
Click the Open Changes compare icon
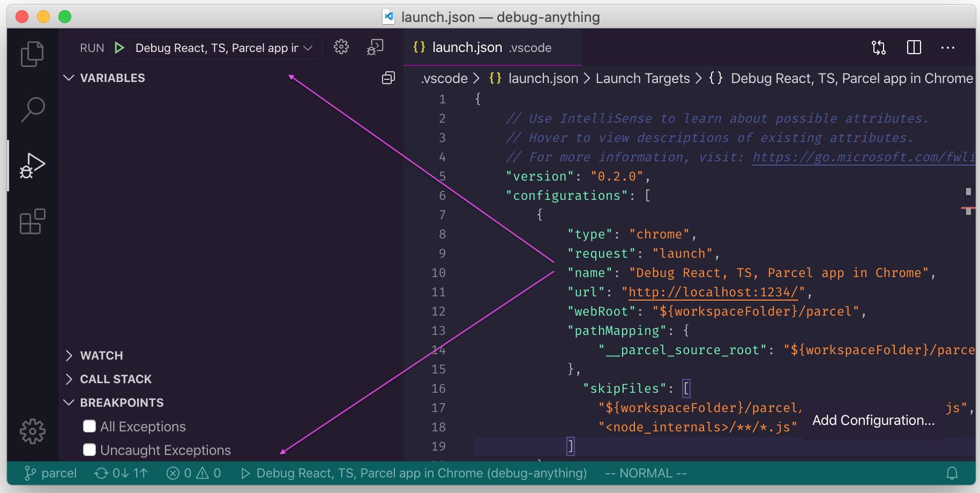point(879,48)
